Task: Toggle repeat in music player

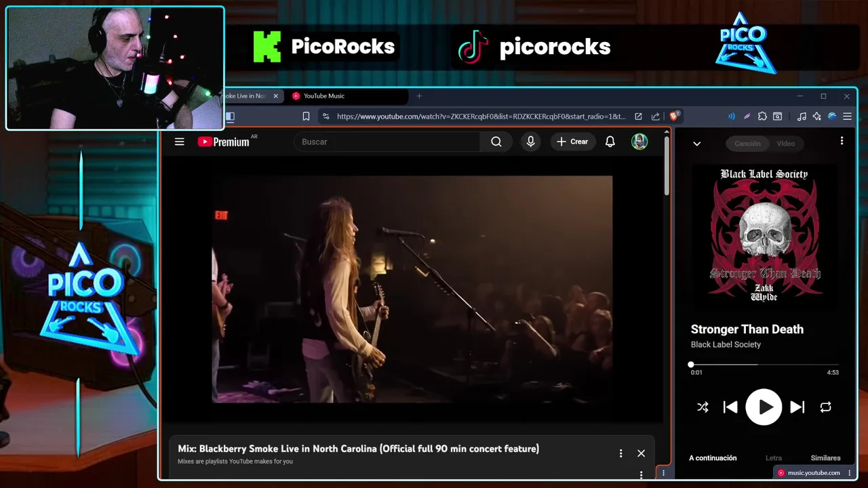Action: coord(825,407)
